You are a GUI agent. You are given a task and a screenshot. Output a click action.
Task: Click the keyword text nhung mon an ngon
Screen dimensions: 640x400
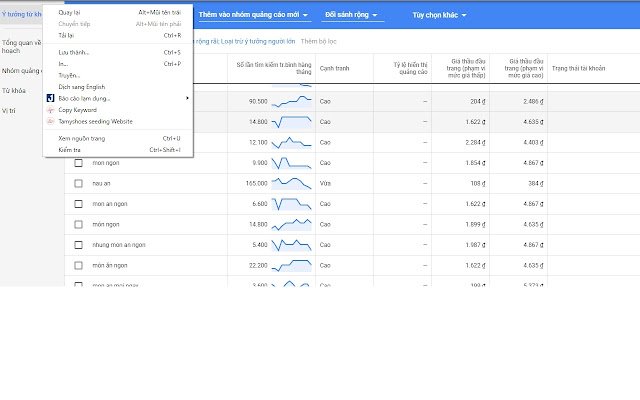(119, 244)
